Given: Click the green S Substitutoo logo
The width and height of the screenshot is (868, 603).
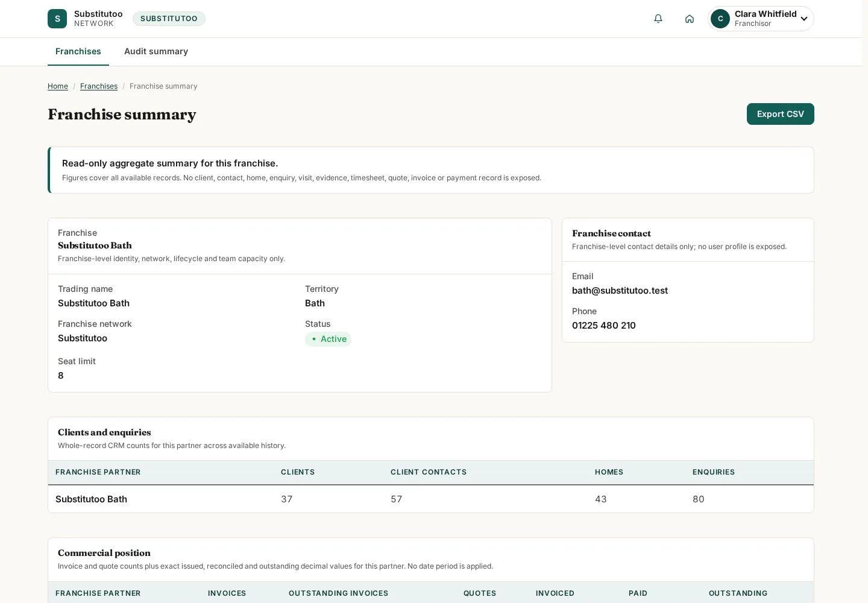Looking at the screenshot, I should (57, 19).
